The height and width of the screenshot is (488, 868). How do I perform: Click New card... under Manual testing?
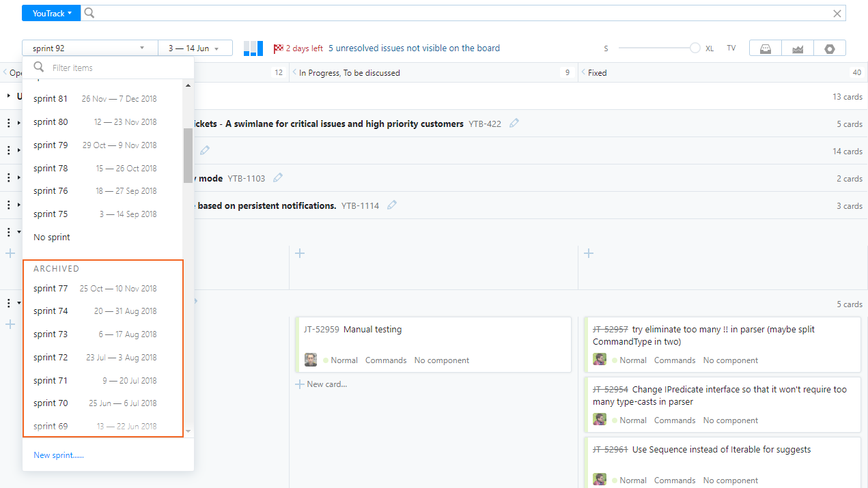[x=321, y=384]
